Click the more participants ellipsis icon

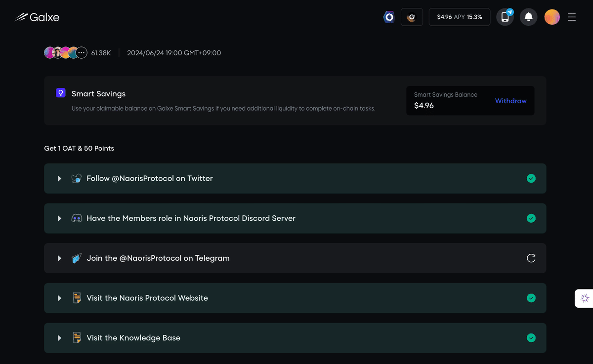(82, 53)
